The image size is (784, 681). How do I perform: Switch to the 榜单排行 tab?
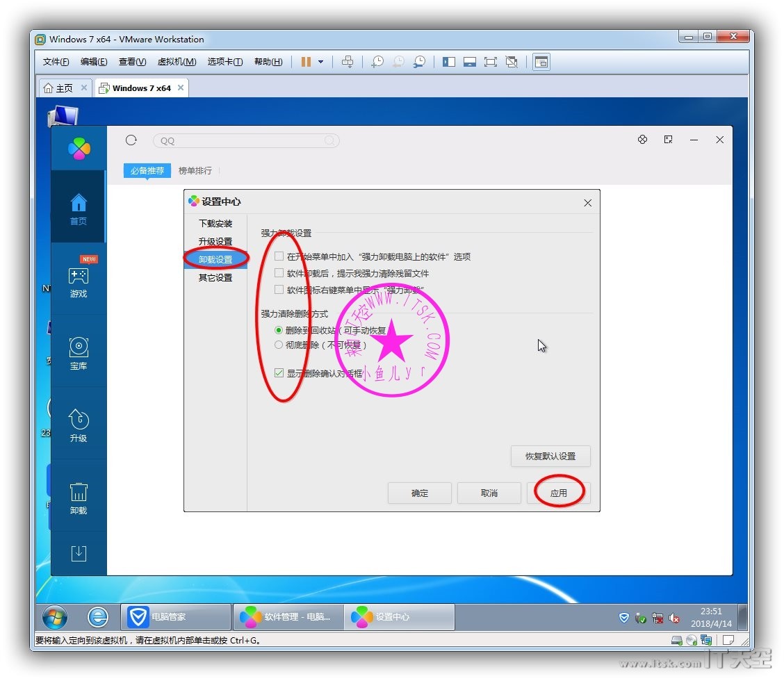(195, 170)
